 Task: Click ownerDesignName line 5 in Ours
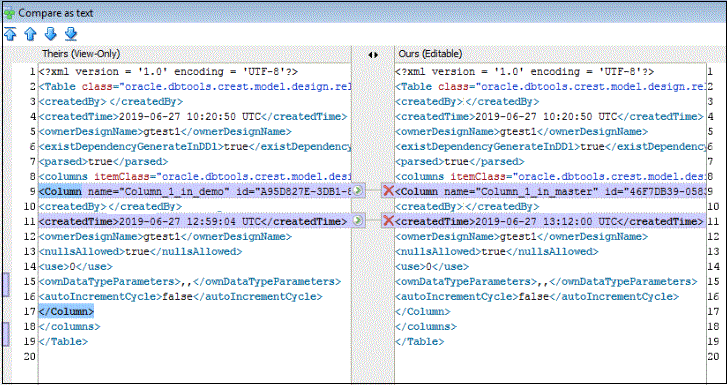522,131
